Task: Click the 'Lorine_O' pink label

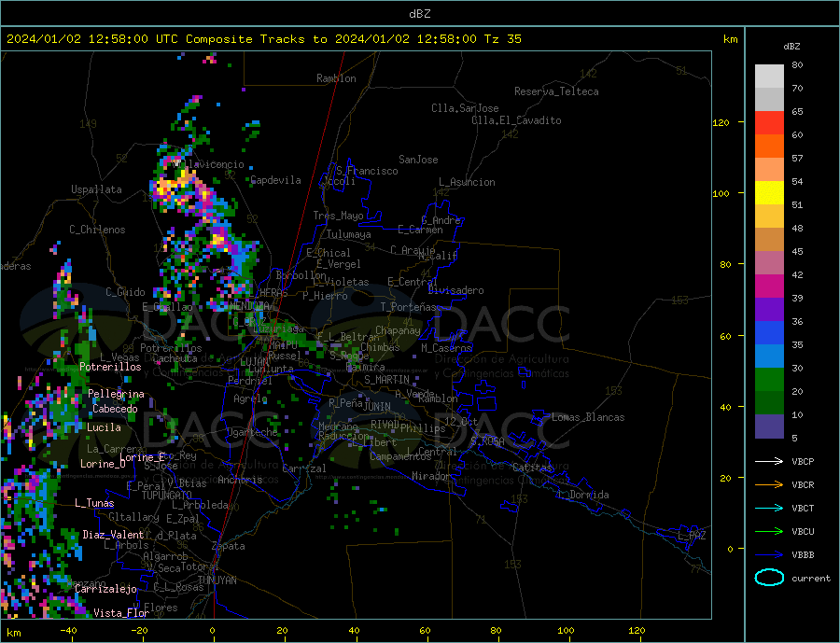Action: pos(103,464)
